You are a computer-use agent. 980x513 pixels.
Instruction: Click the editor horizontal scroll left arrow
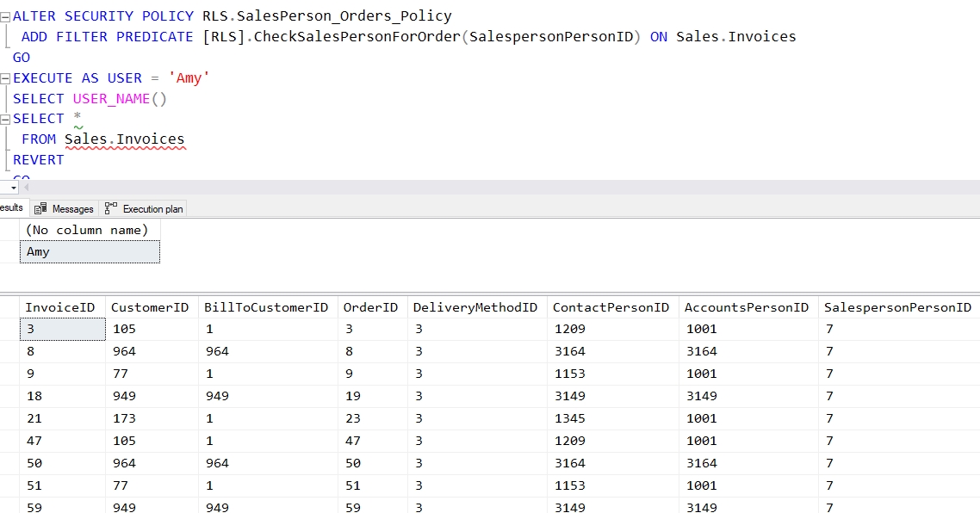pyautogui.click(x=26, y=188)
